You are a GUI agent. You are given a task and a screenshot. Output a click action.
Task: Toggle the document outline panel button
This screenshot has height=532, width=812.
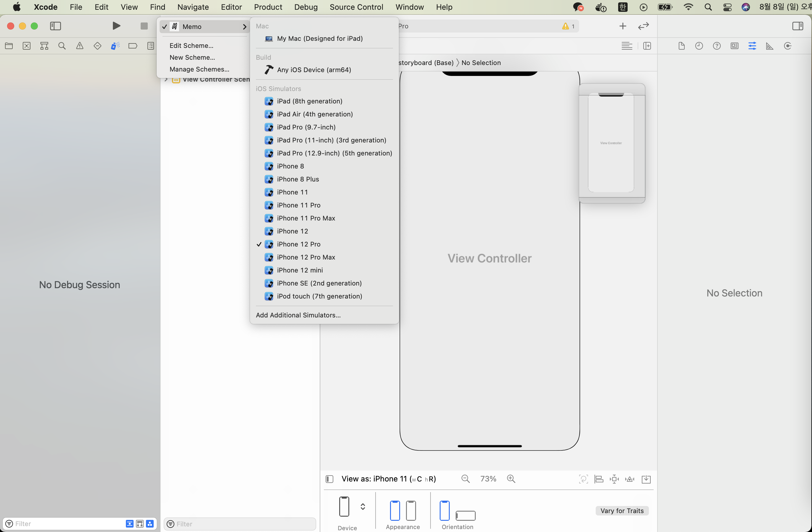pos(329,479)
